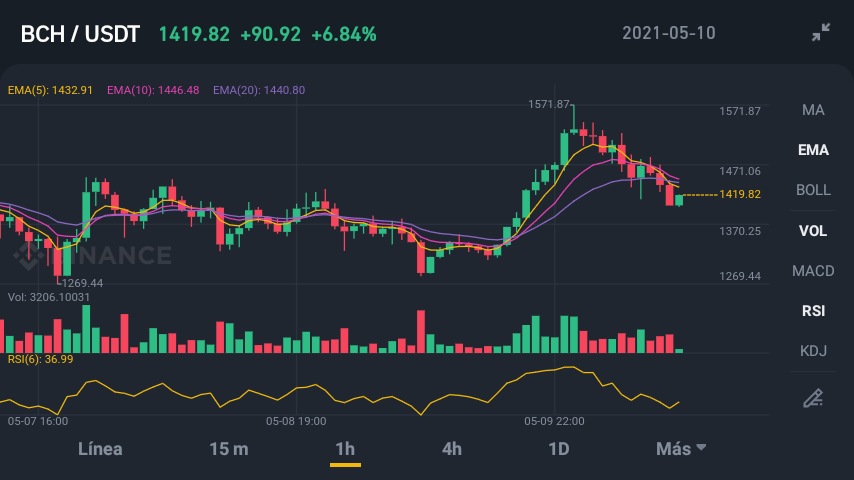Click the EMA(5) legend value
Viewport: 854px width, 480px height.
(x=50, y=90)
